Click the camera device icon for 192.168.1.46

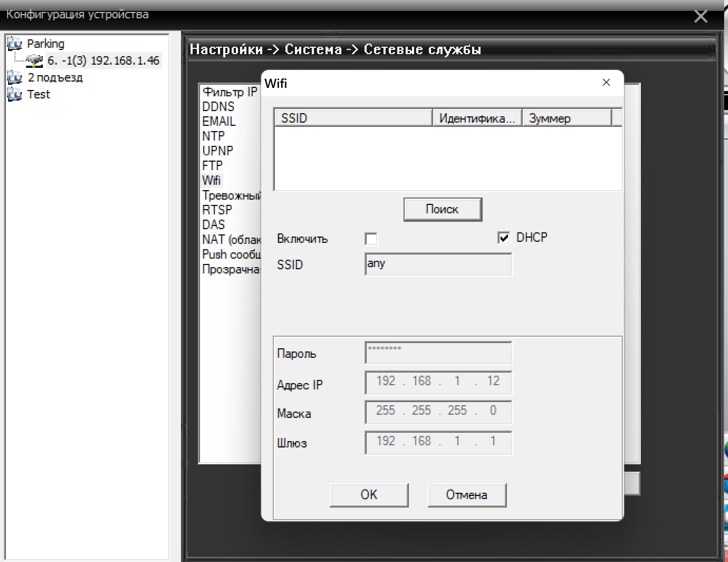coord(34,61)
